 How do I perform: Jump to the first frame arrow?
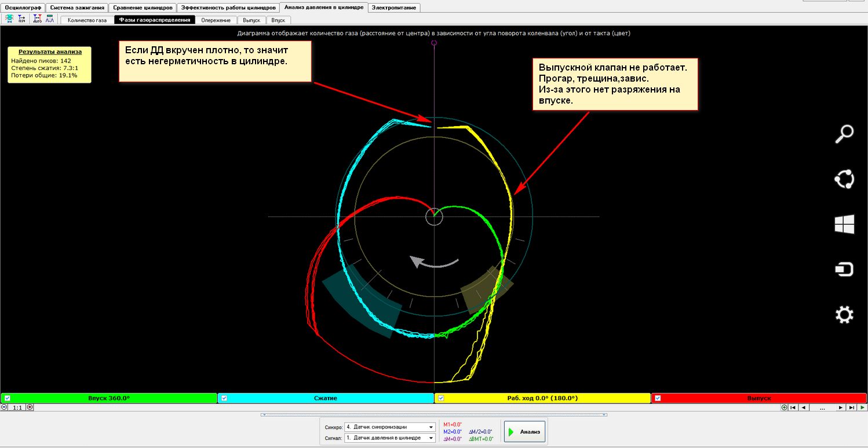(x=793, y=407)
